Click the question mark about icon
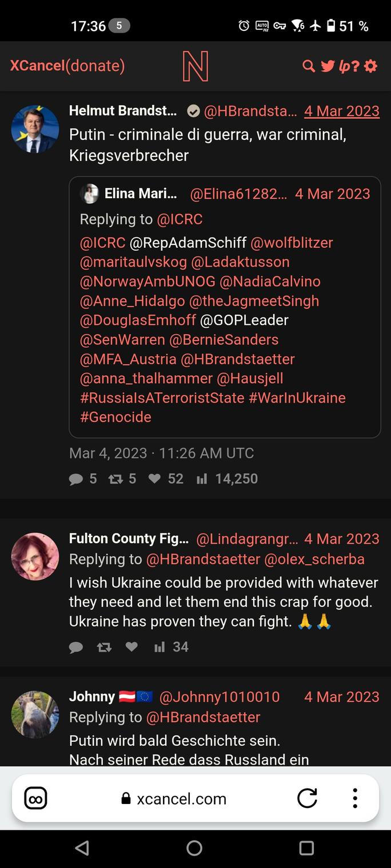 [356, 66]
